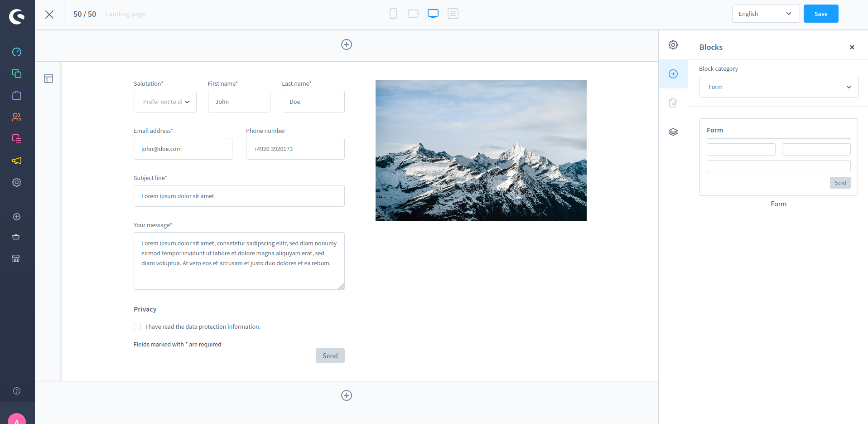Open the Customers sidebar icon
This screenshot has width=868, height=424.
[17, 117]
